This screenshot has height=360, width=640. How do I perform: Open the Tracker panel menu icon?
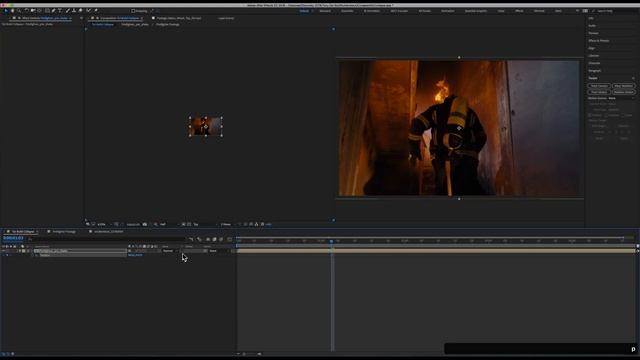click(633, 78)
